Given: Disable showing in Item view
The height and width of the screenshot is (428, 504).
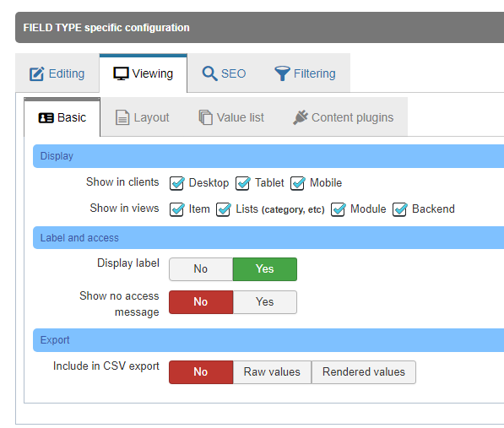Looking at the screenshot, I should click(176, 209).
